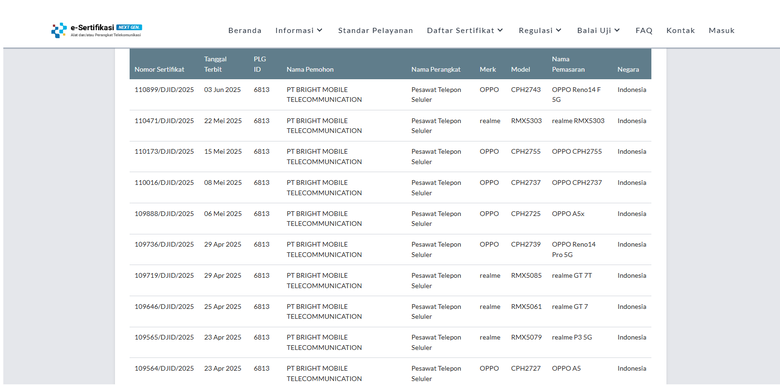Expand the Balai Uji dropdown
Viewport: 780px width, 390px height.
599,30
